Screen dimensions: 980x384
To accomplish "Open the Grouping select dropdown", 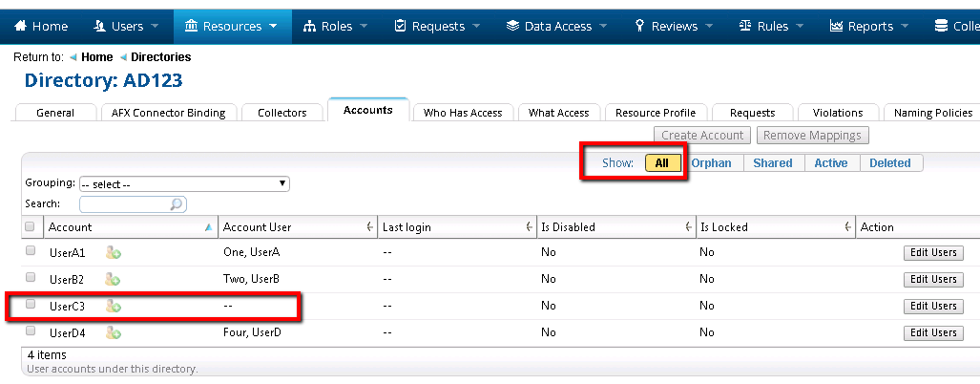I will tap(184, 183).
